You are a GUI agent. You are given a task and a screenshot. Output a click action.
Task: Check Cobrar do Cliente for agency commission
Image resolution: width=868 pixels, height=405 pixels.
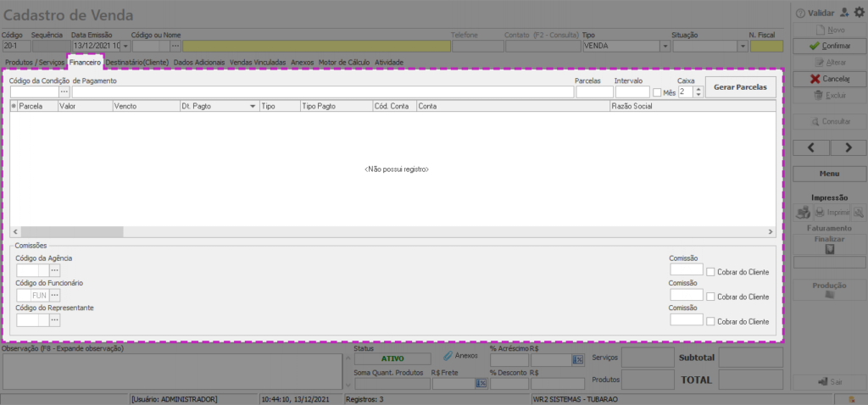pyautogui.click(x=711, y=272)
